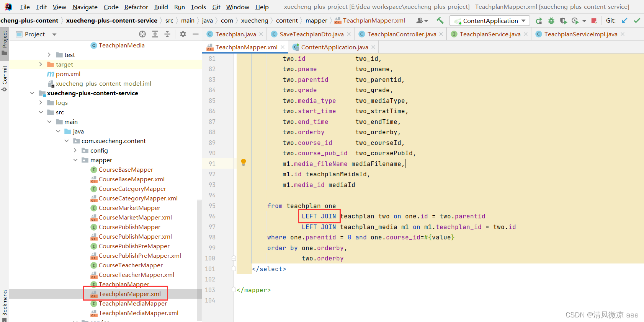Expand the target folder
644x322 pixels.
(x=41, y=64)
